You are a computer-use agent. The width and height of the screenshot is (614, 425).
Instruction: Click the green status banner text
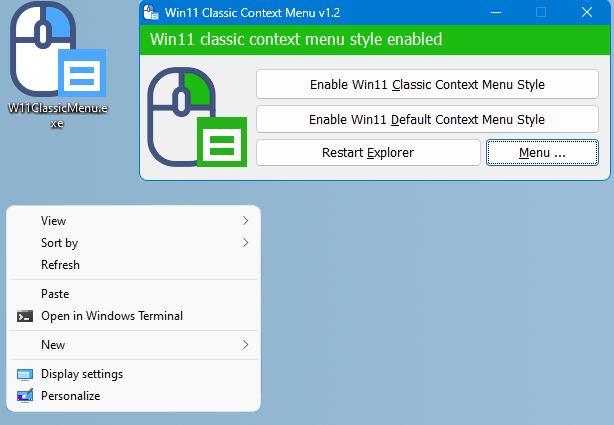point(296,40)
